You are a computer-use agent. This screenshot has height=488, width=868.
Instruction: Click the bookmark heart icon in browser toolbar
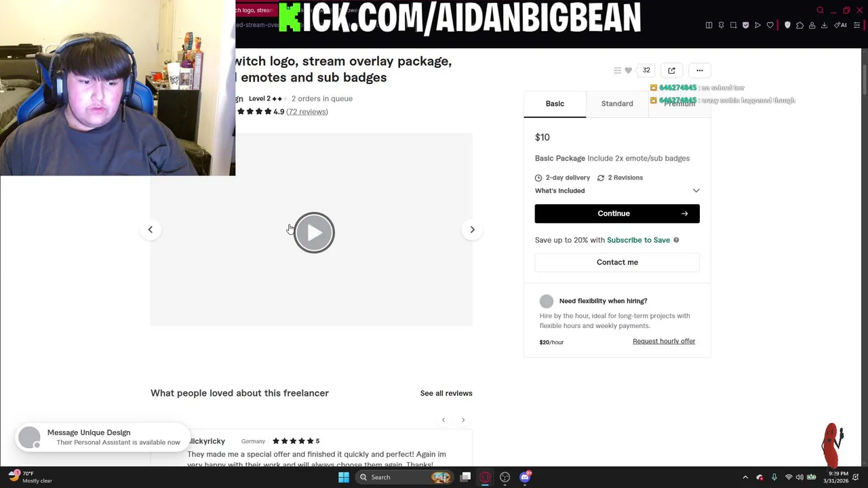[x=770, y=26]
